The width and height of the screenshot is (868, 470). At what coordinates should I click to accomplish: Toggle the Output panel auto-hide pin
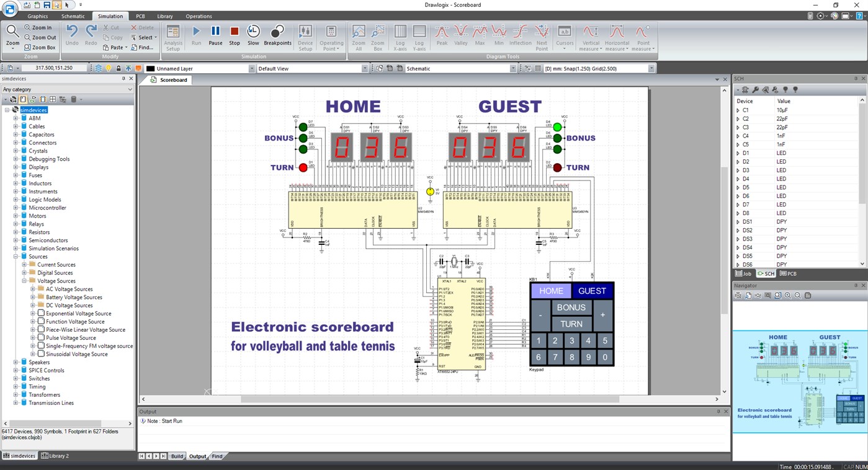pyautogui.click(x=717, y=411)
